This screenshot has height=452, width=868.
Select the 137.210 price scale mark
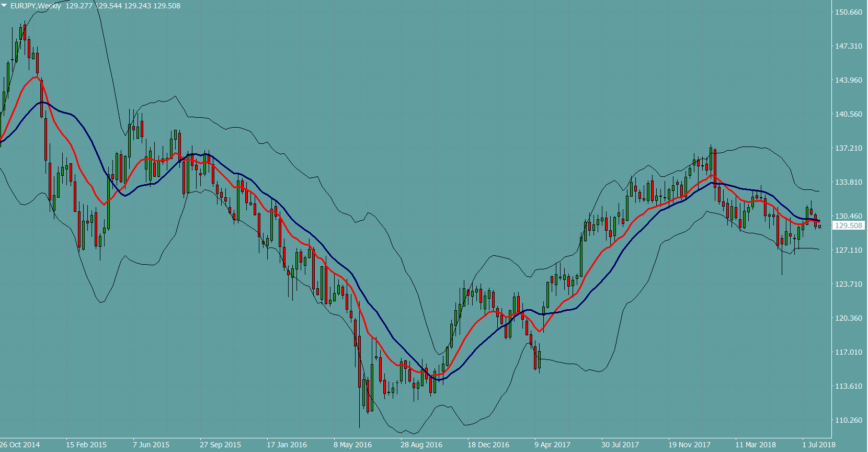[848, 148]
